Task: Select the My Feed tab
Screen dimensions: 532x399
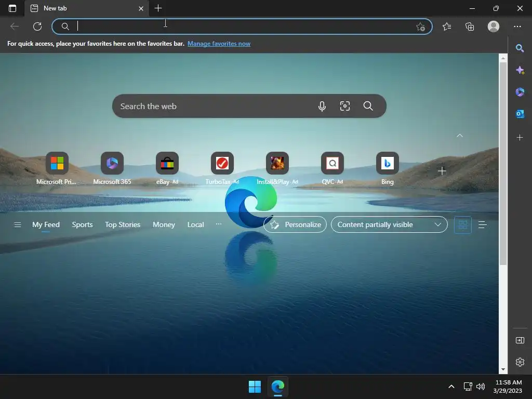Action: point(46,224)
